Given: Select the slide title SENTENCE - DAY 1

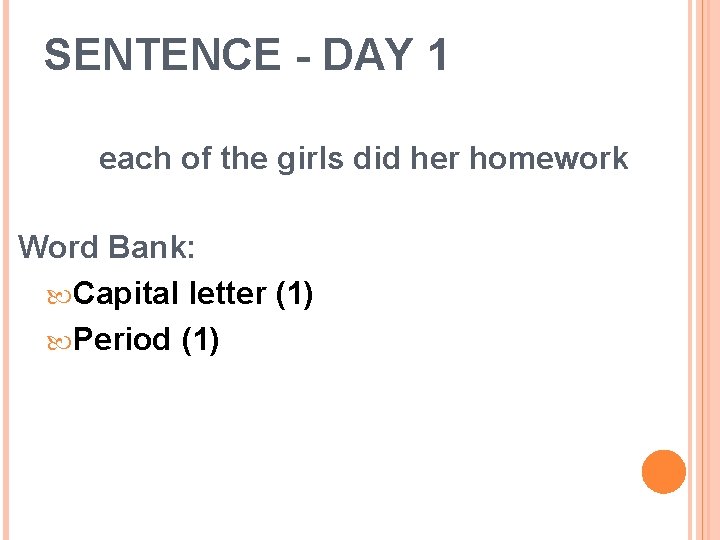Looking at the screenshot, I should [246, 55].
